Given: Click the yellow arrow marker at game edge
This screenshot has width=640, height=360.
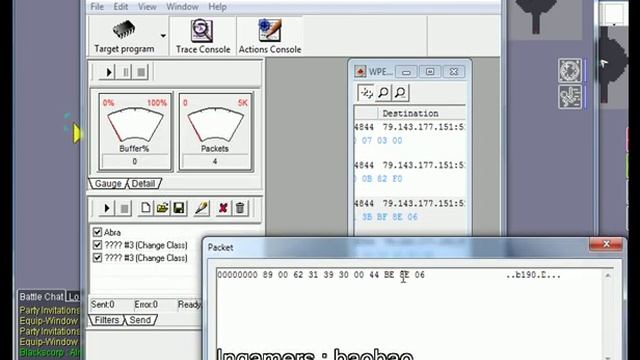Looking at the screenshot, I should pyautogui.click(x=77, y=133).
